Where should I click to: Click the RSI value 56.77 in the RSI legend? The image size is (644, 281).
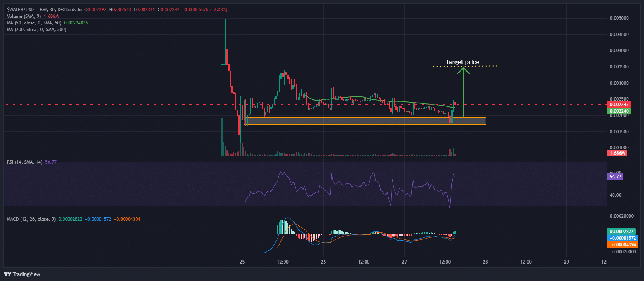tap(51, 162)
